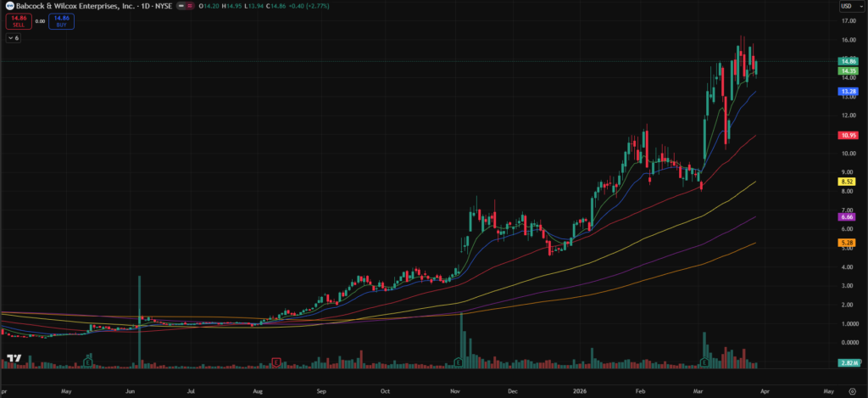Open the red earnings marker in August
The width and height of the screenshot is (868, 398).
276,362
